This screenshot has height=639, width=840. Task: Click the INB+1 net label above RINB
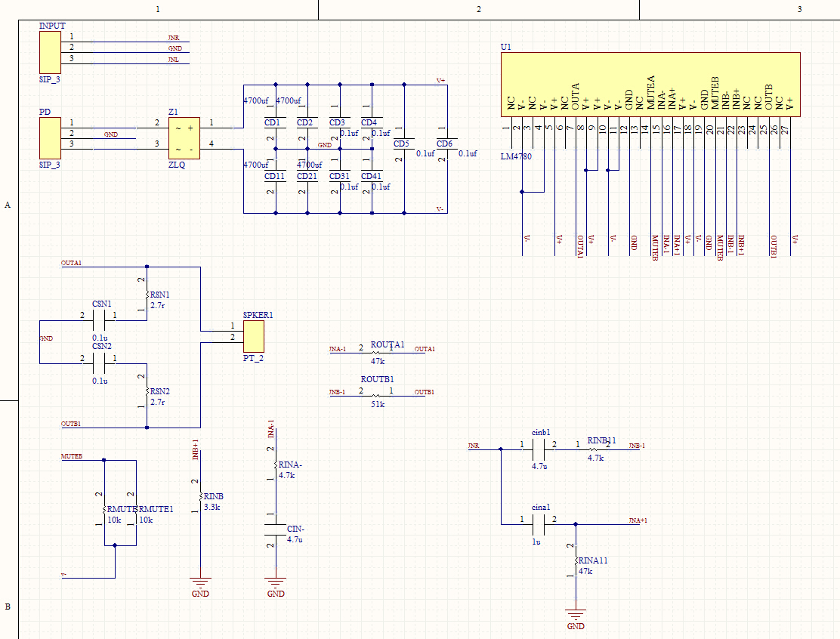tap(196, 449)
